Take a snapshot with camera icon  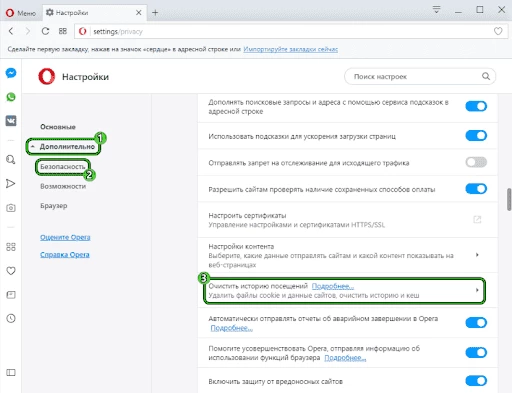(11, 208)
